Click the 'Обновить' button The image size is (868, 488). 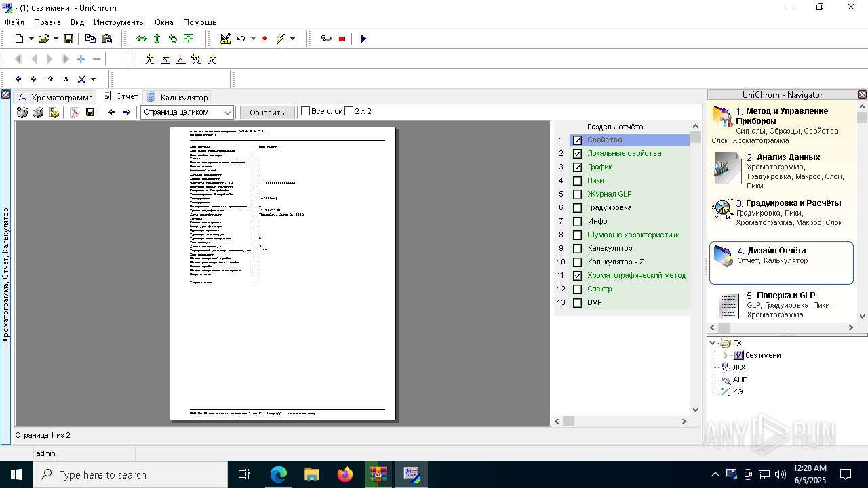[267, 113]
